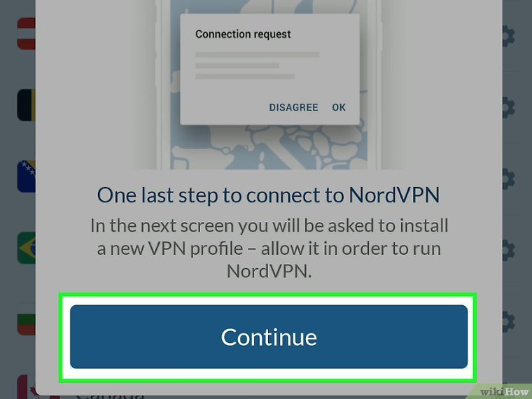Viewport: 532px width, 399px height.
Task: Open settings gear in the Bosnia row
Action: pyautogui.click(x=509, y=178)
